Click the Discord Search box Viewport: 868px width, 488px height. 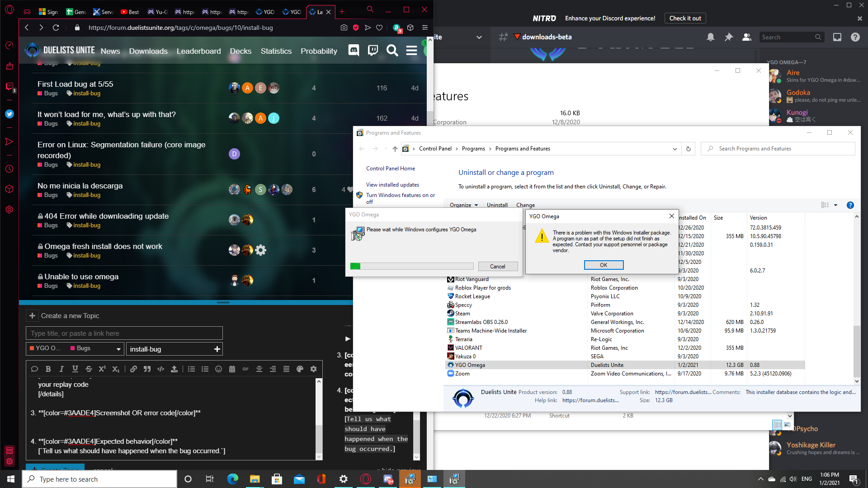click(791, 37)
